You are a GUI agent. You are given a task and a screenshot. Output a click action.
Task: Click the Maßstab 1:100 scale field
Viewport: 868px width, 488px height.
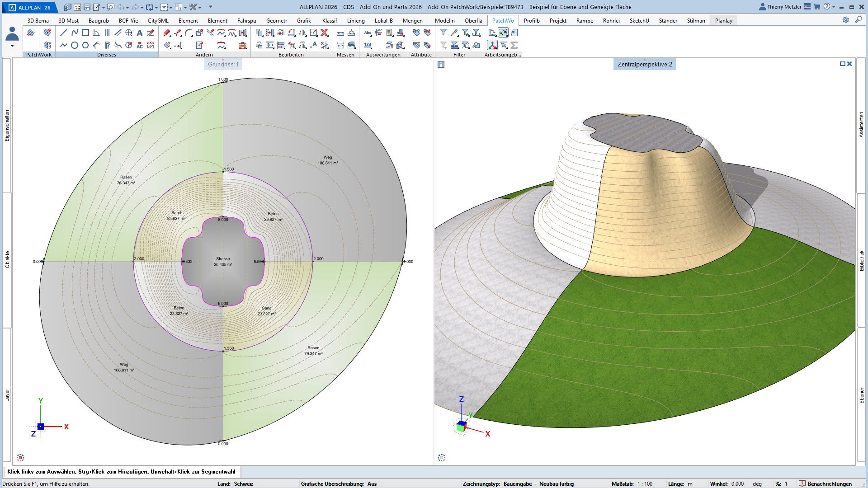[x=645, y=483]
